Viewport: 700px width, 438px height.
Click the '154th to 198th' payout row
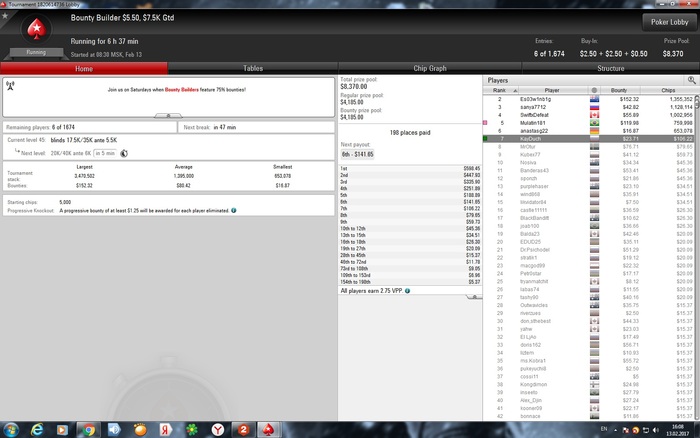[410, 282]
